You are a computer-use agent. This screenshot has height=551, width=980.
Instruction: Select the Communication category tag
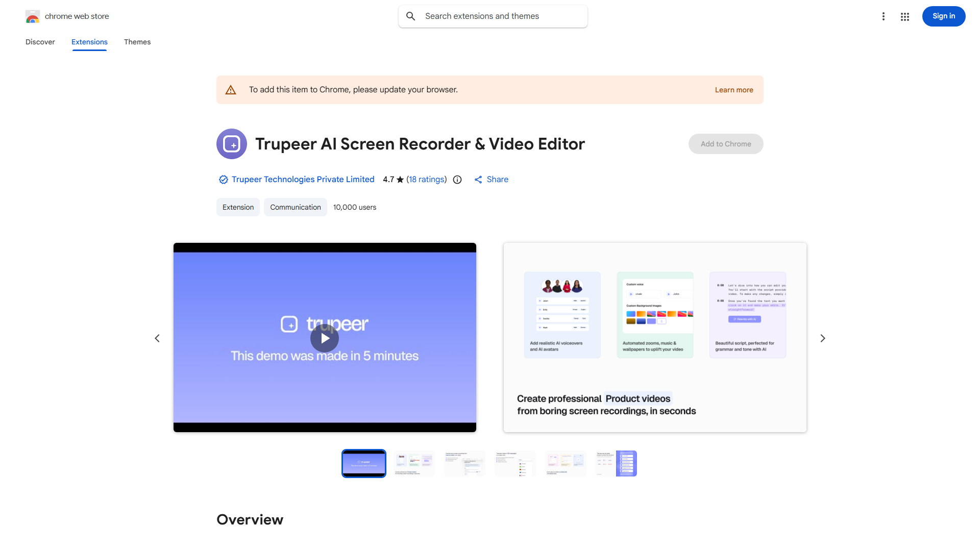(x=295, y=207)
